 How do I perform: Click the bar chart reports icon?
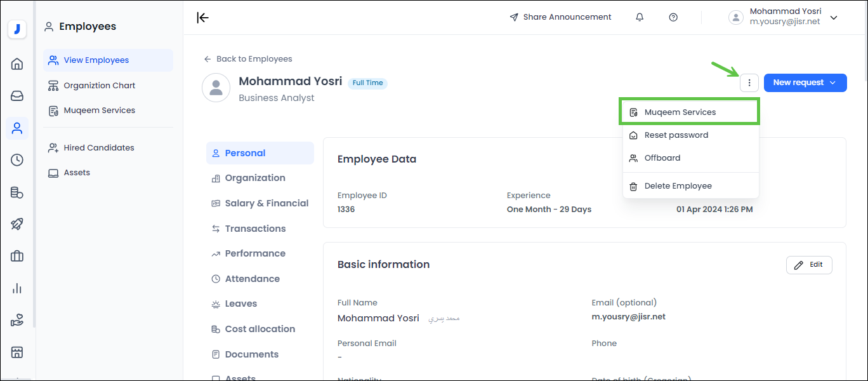(17, 288)
